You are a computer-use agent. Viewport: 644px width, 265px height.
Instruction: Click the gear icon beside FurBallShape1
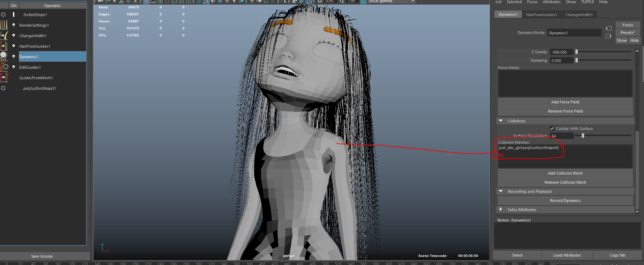point(3,15)
